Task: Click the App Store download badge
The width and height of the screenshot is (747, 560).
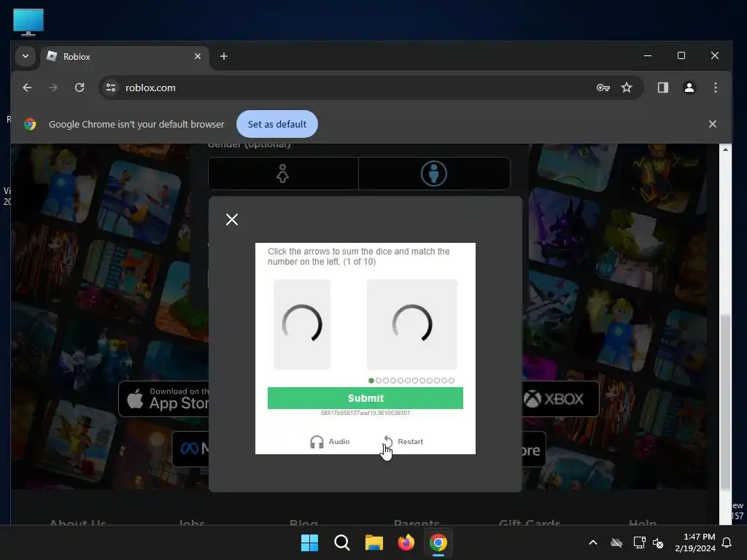Action: pos(164,399)
